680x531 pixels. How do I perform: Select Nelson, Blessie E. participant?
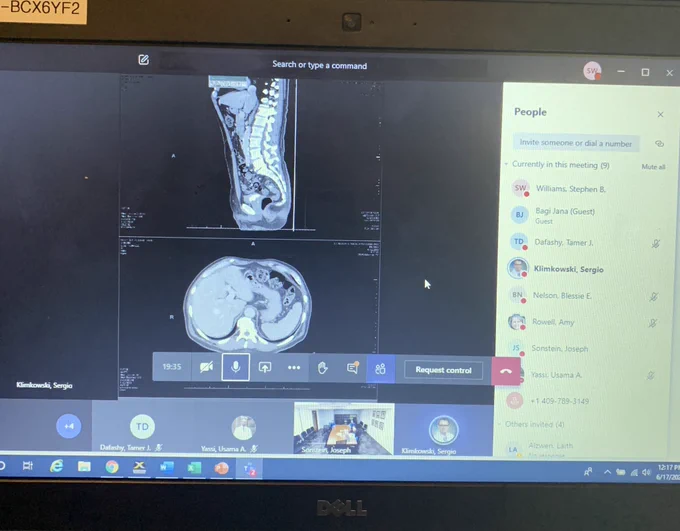[x=562, y=295]
